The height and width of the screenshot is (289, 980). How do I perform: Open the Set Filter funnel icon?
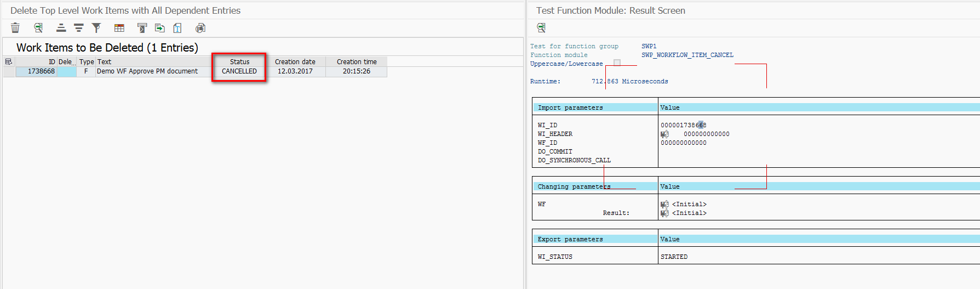coord(96,28)
